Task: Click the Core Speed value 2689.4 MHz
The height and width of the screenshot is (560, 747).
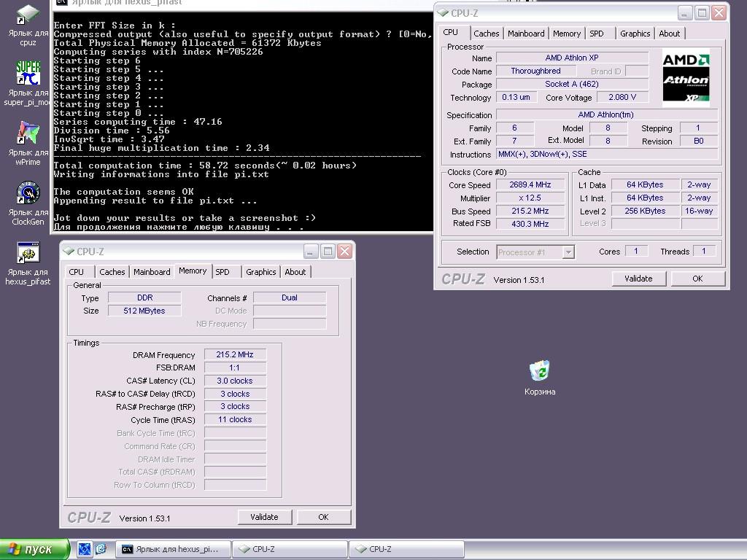Action: [x=530, y=184]
